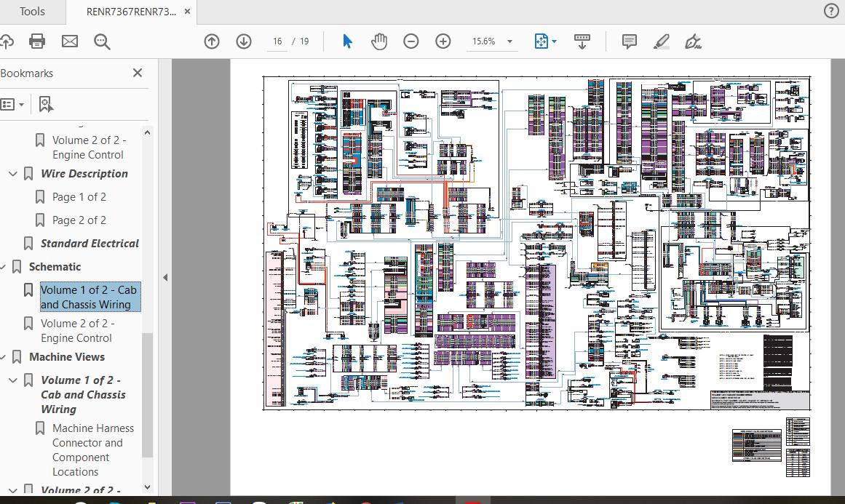This screenshot has width=845, height=504.
Task: Click bookmarks scrollbar down arrow
Action: [147, 487]
